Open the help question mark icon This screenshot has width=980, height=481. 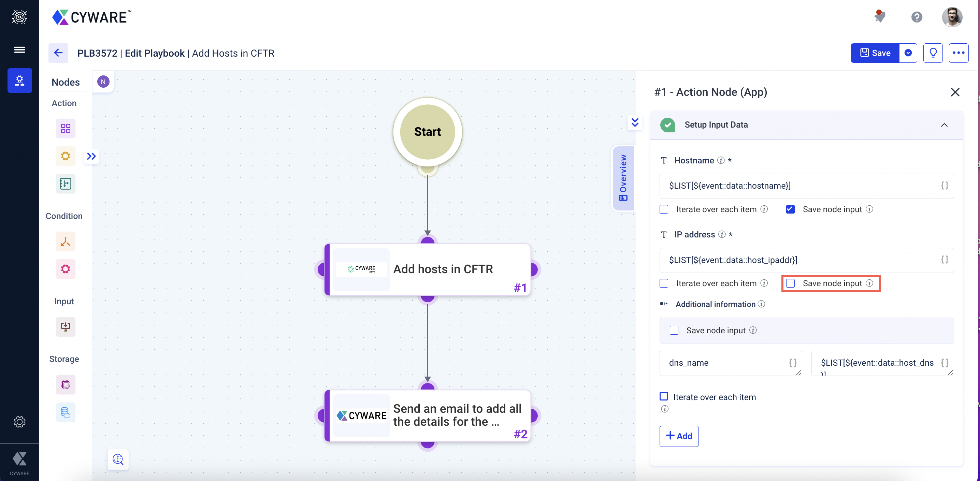coord(917,17)
